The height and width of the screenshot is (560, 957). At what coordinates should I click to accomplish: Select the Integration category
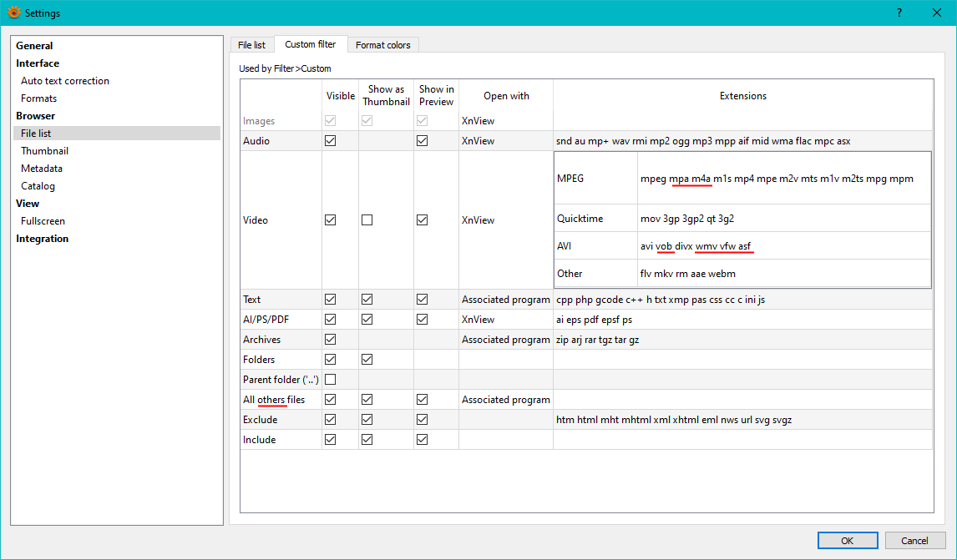tap(43, 239)
